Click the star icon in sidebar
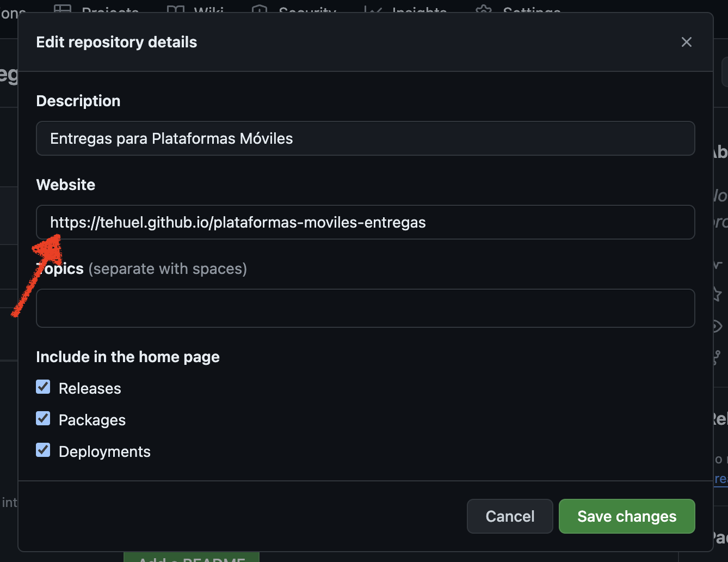This screenshot has width=728, height=562. point(717,294)
